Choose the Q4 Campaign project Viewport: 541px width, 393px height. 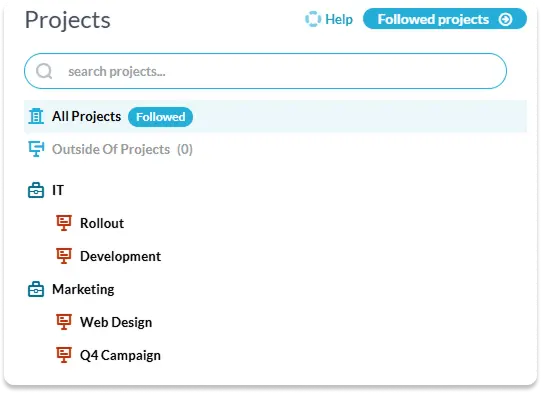click(120, 355)
